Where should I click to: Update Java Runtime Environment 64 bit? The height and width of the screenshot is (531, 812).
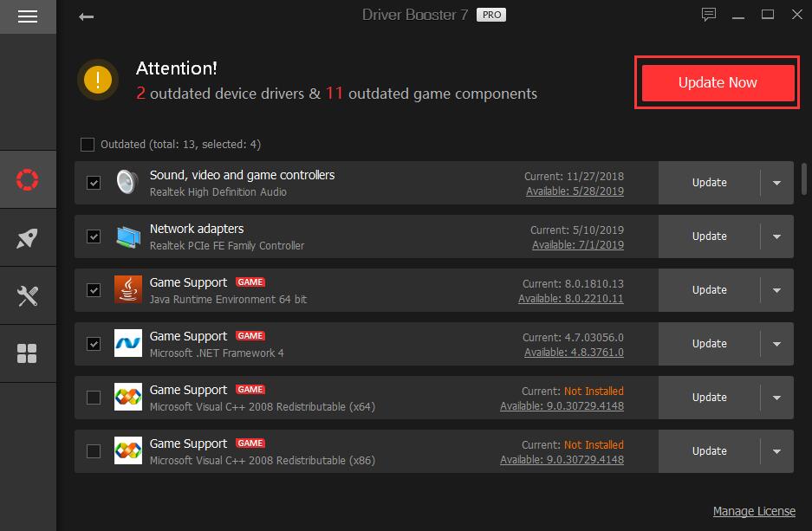709,290
